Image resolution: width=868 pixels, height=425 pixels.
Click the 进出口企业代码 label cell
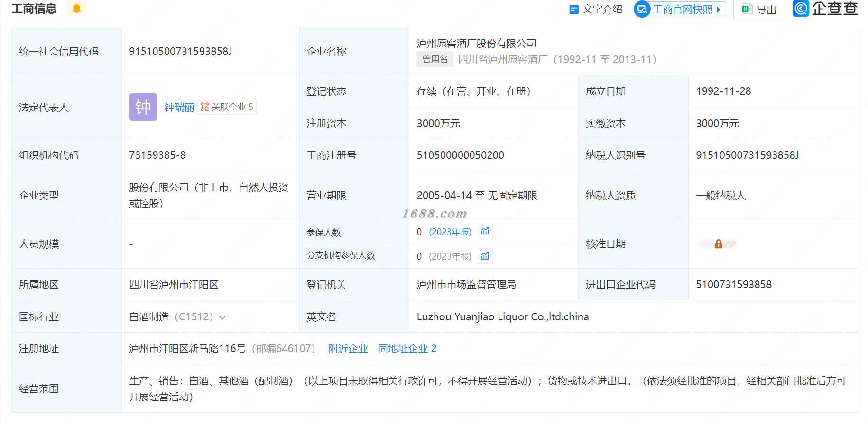[633, 285]
